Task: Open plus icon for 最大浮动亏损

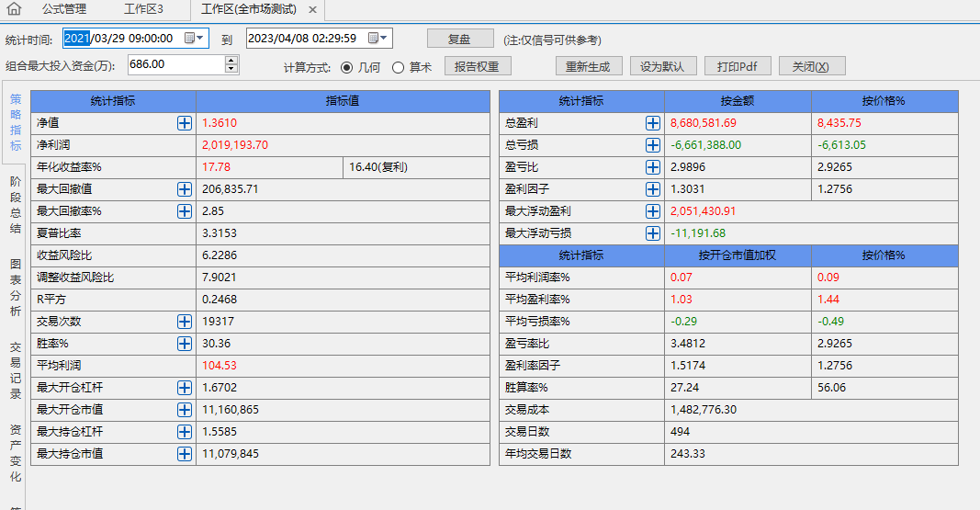Action: 653,233
